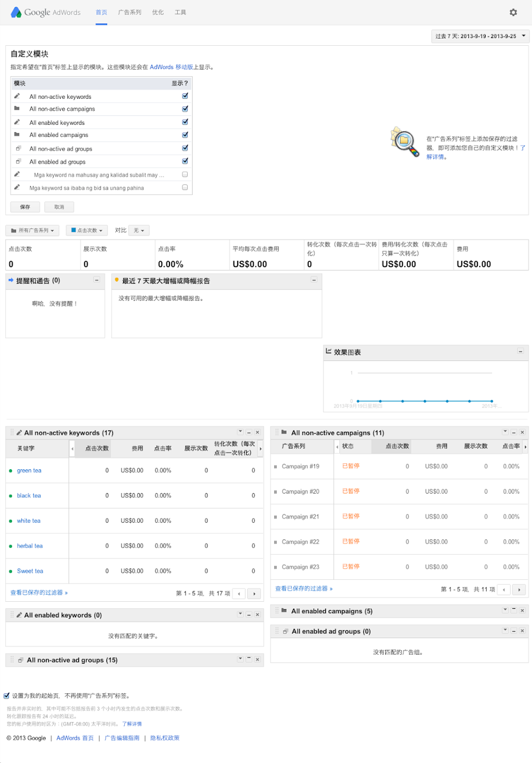Go to previous page of non-active campaigns
Viewport: 532px width, 763px height.
pos(503,589)
